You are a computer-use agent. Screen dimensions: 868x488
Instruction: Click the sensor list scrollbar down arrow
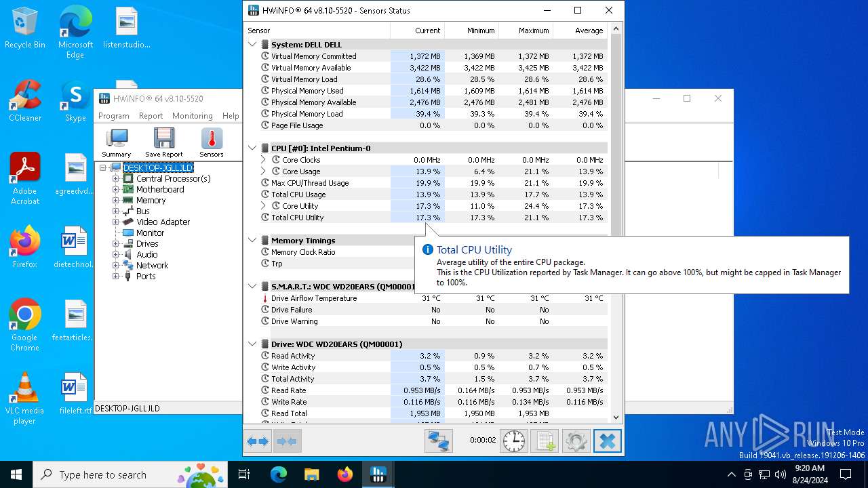point(616,418)
